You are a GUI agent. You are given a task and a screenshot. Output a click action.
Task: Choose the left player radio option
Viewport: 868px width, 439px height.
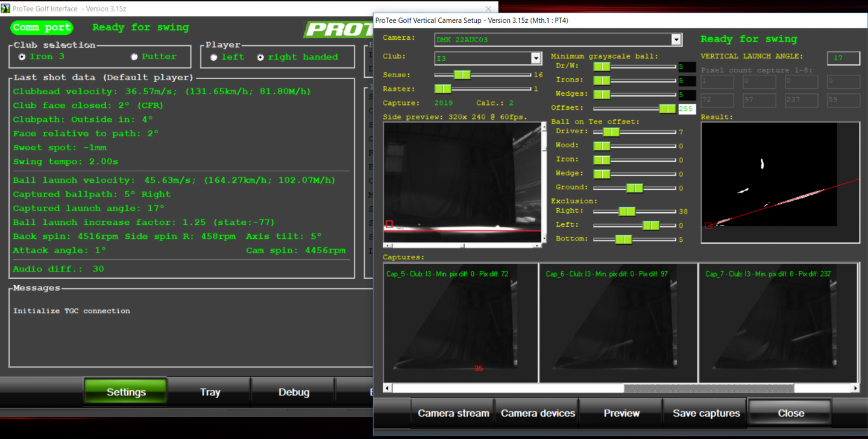(213, 57)
